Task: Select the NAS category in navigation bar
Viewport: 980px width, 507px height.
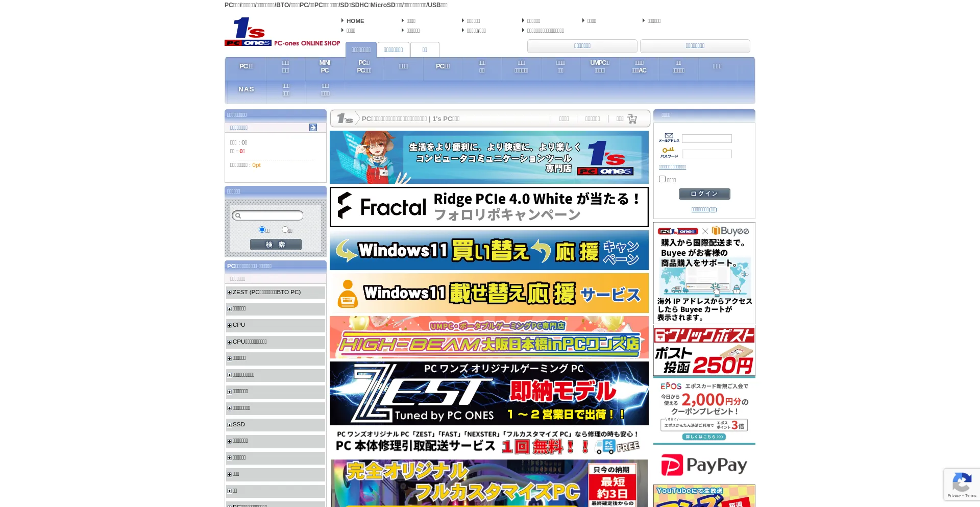Action: [x=246, y=89]
